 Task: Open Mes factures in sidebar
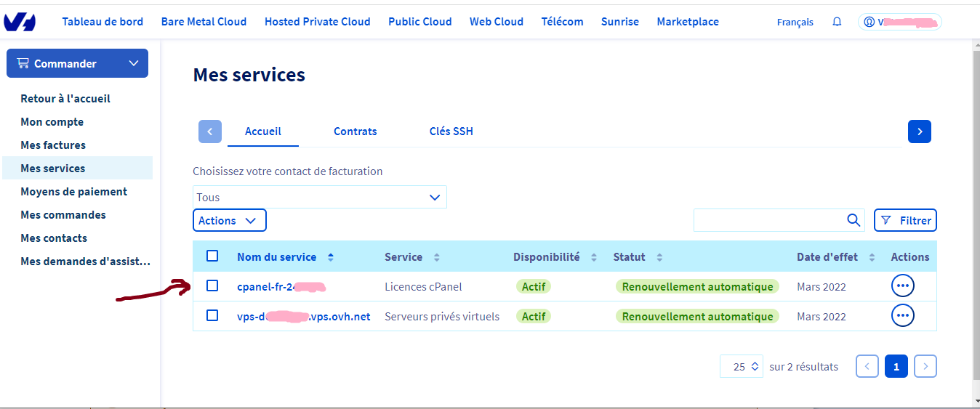coord(53,145)
